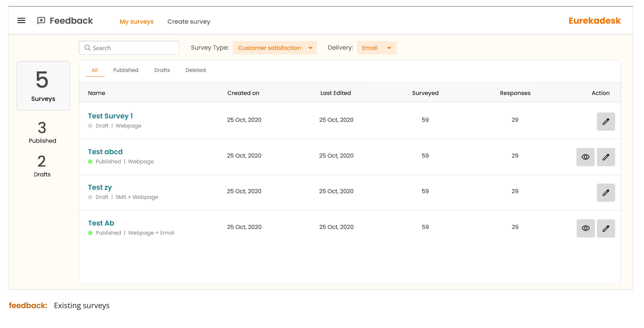The width and height of the screenshot is (644, 328).
Task: Click the Feedback star-chat logo icon
Action: [x=41, y=20]
